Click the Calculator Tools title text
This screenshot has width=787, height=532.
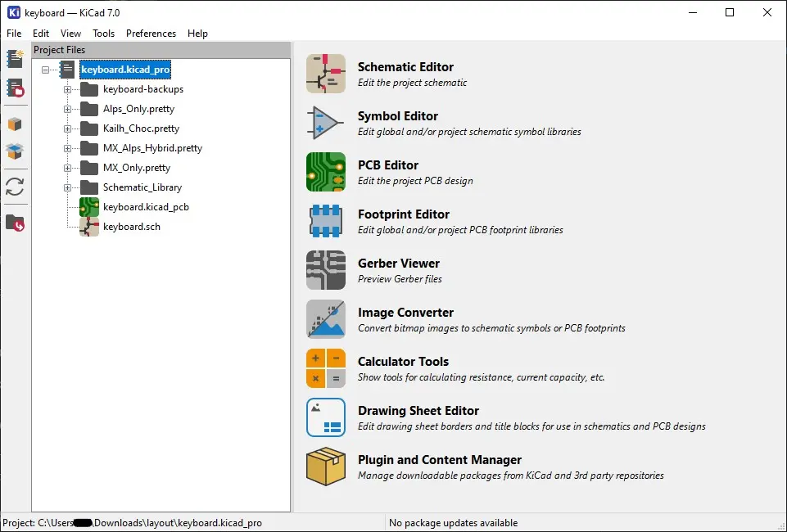[403, 362]
